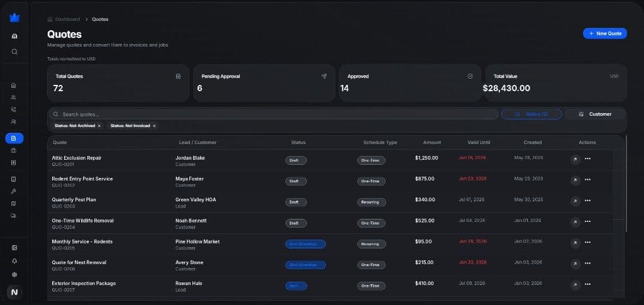The width and height of the screenshot is (644, 305).
Task: Sort by the Amount column header
Action: coord(432,143)
